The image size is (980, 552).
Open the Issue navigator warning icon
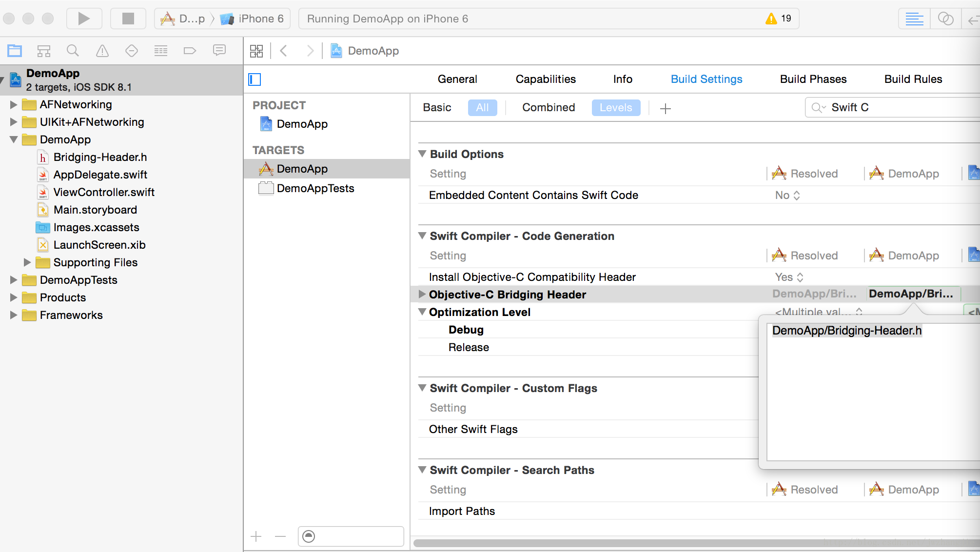click(102, 50)
